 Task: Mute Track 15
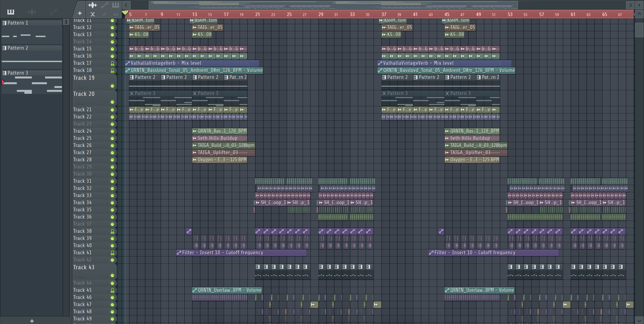click(112, 49)
